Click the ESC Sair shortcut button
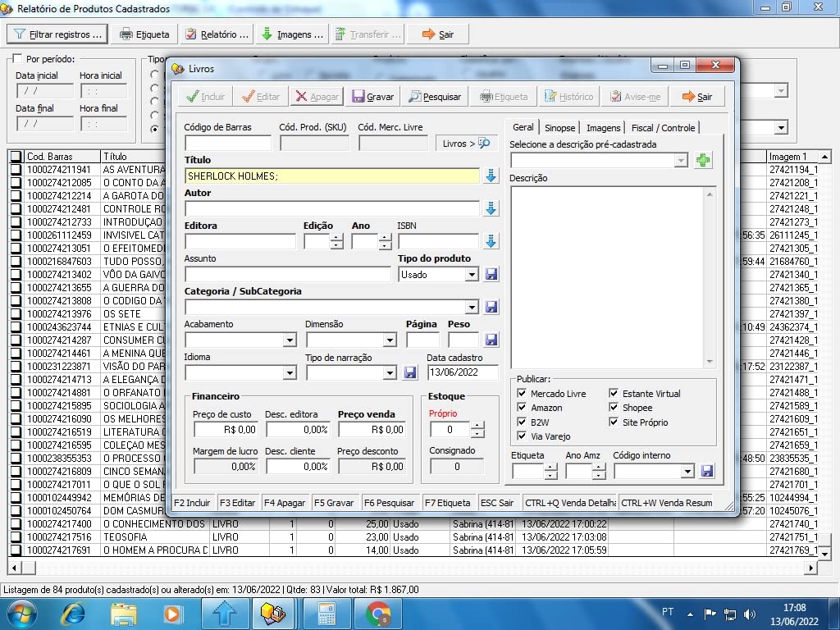The image size is (840, 630). point(497,503)
